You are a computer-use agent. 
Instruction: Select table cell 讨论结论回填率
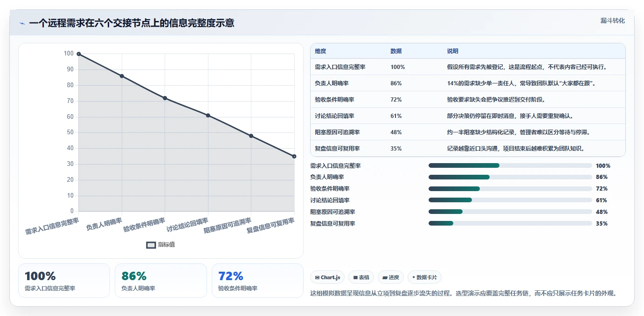[334, 116]
